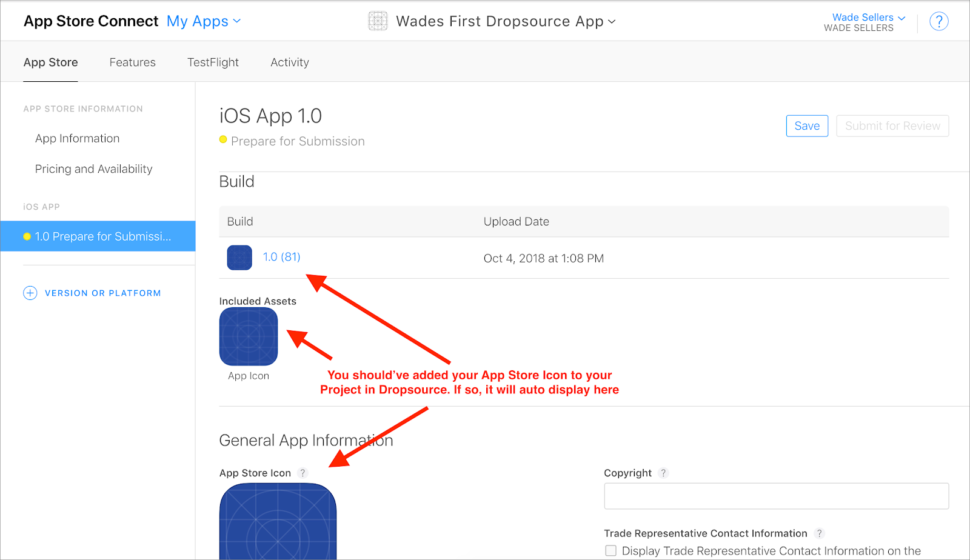Open the Wades First Dropsource App switcher
Viewport: 970px width, 560px height.
506,21
